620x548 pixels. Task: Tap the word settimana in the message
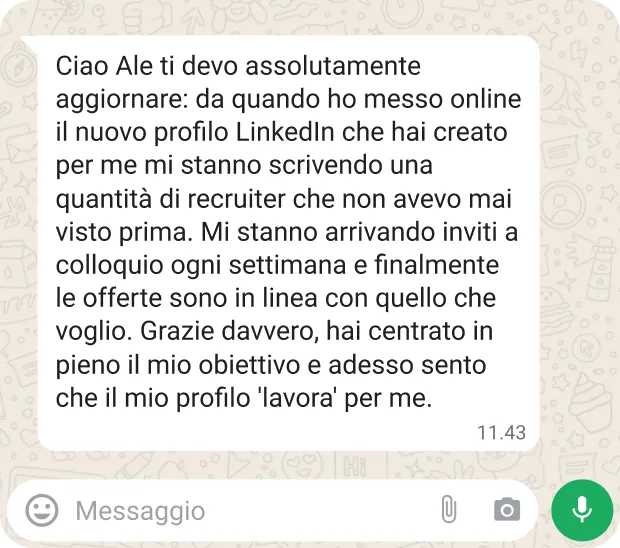coord(287,265)
